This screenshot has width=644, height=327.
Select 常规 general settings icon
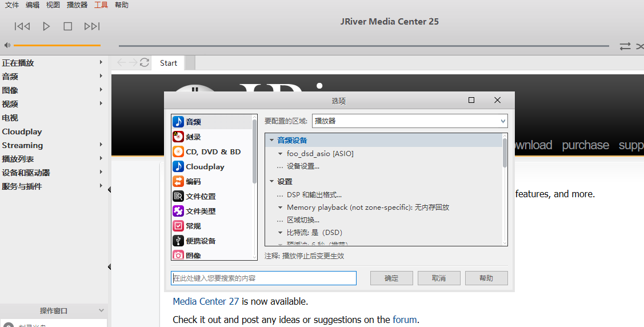[x=178, y=226]
